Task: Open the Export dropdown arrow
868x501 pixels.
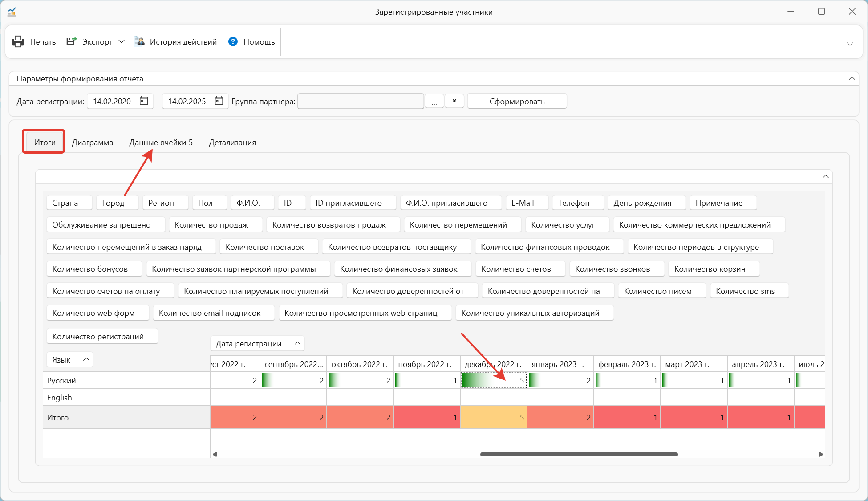Action: (122, 41)
